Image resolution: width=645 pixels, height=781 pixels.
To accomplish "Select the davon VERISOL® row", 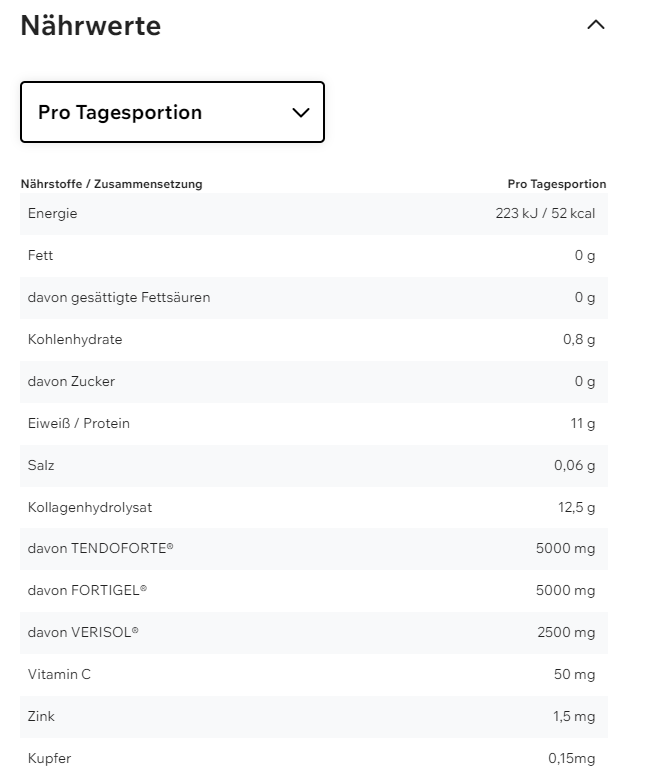I will [x=83, y=632].
